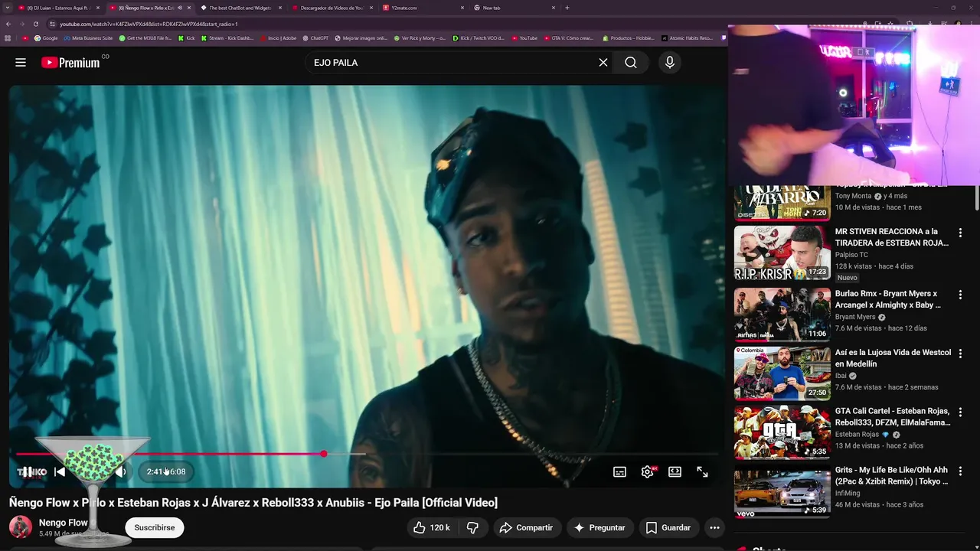980x551 pixels.
Task: Run search with the magnifier button
Action: click(631, 63)
